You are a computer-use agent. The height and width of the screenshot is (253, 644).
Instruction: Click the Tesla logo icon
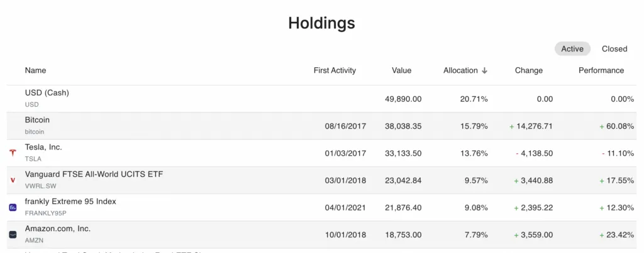point(13,153)
